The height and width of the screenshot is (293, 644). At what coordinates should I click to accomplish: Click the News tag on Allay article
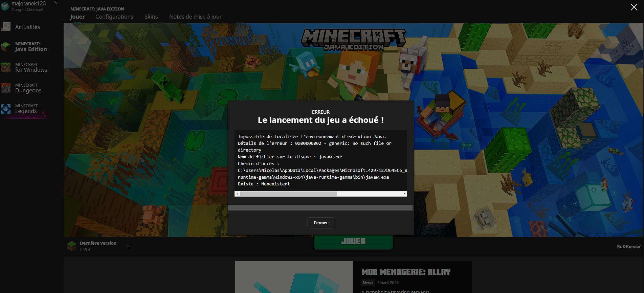(x=368, y=283)
